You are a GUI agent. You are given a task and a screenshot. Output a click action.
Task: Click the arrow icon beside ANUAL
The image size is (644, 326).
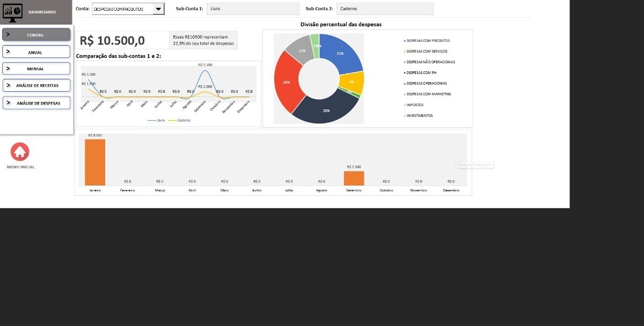(8, 52)
